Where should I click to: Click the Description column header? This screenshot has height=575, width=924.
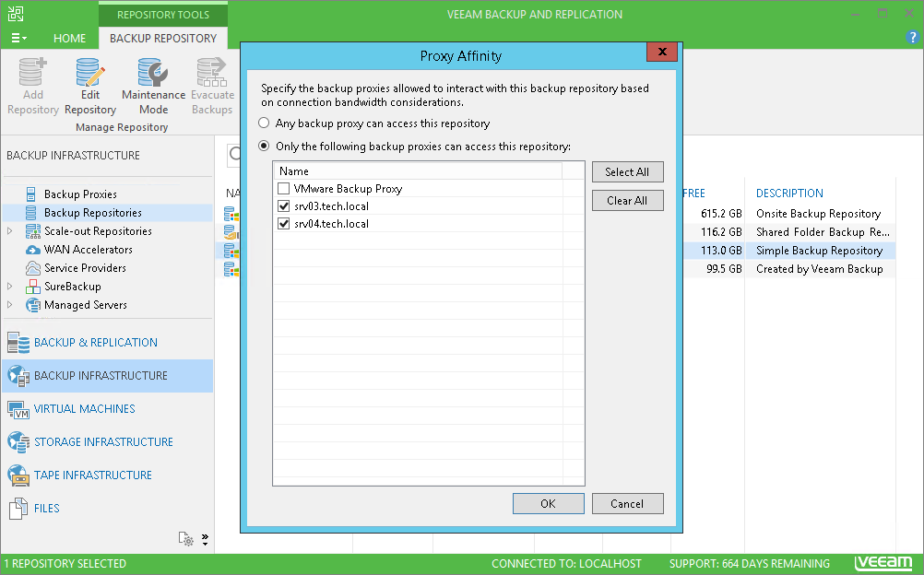point(789,194)
